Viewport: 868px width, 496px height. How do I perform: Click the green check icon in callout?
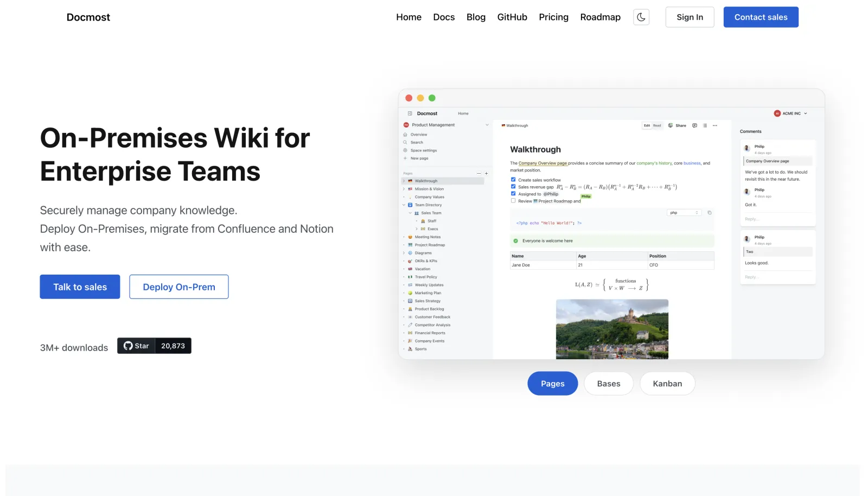tap(515, 240)
